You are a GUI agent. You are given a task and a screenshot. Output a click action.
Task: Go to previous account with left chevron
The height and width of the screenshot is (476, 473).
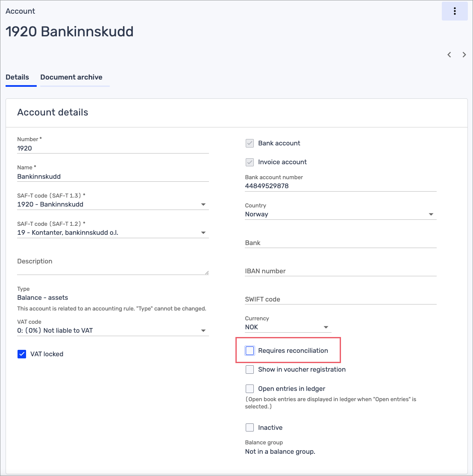pyautogui.click(x=449, y=55)
